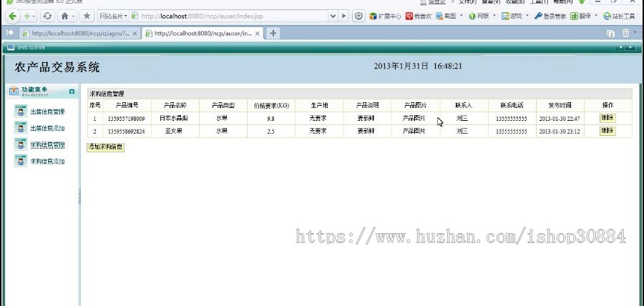Collapse the 功能菜单 panel with its chevron
This screenshot has height=306, width=644.
(72, 91)
